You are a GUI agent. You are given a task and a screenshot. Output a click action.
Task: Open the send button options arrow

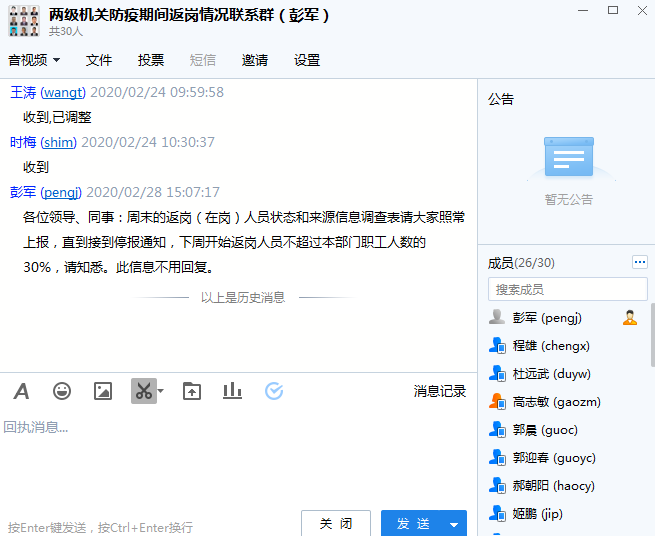[455, 524]
